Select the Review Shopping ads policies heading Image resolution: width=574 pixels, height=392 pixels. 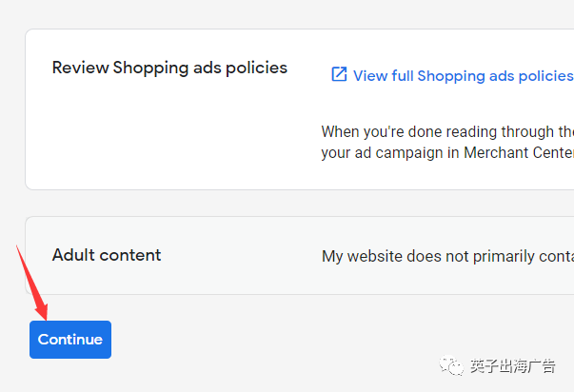(169, 68)
